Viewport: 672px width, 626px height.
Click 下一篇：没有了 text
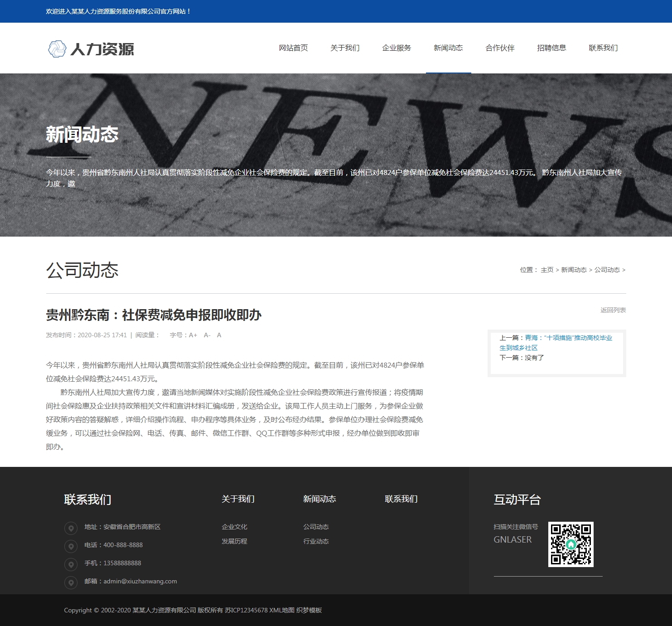(x=522, y=358)
